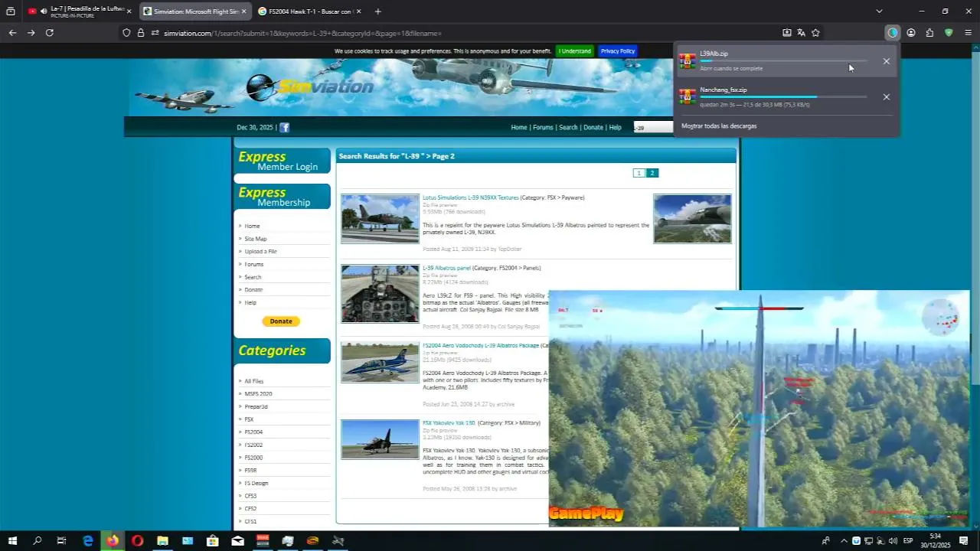
Task: Cancel the Nanchang_fsx.zip download
Action: pyautogui.click(x=887, y=97)
